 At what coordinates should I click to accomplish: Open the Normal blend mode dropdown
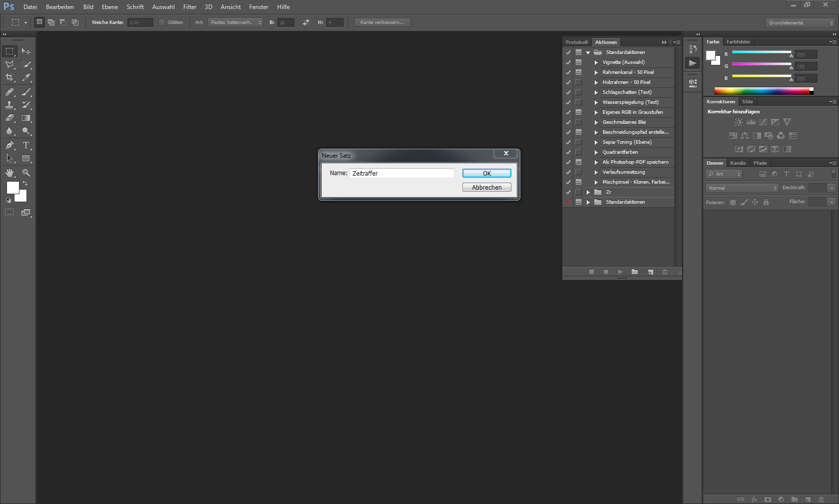coord(742,188)
